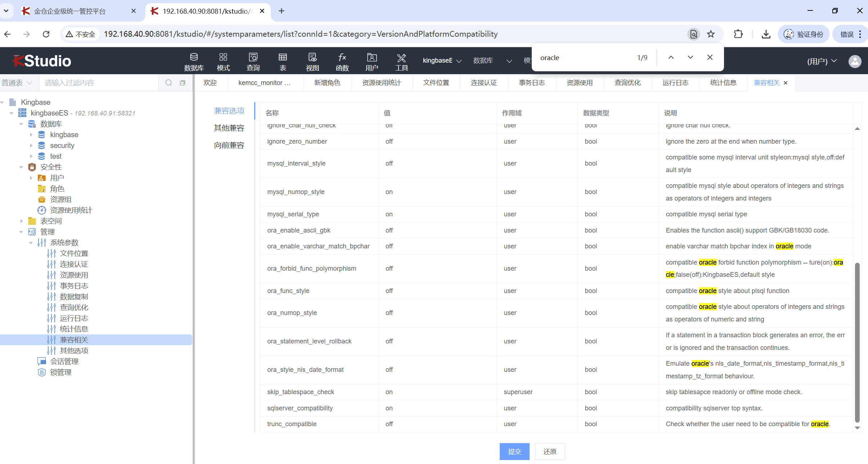Click the parameter table's vertical scrollbar

[x=857, y=342]
